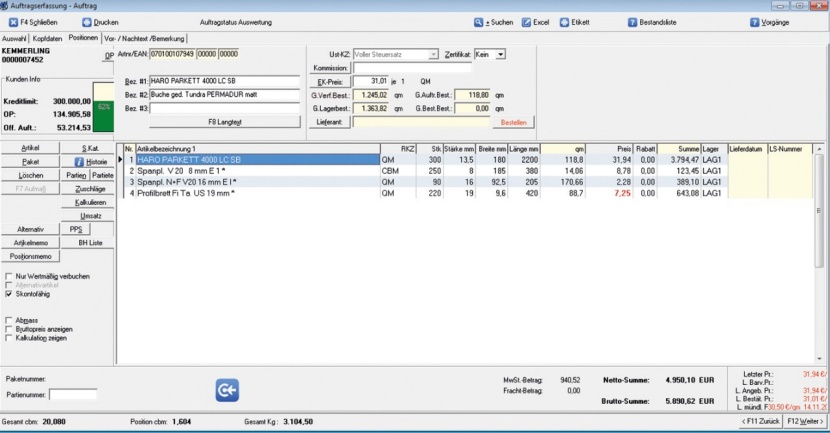The width and height of the screenshot is (830, 433).
Task: Enable Nur Wertmäßig verbuchen checkbox
Action: [9, 276]
